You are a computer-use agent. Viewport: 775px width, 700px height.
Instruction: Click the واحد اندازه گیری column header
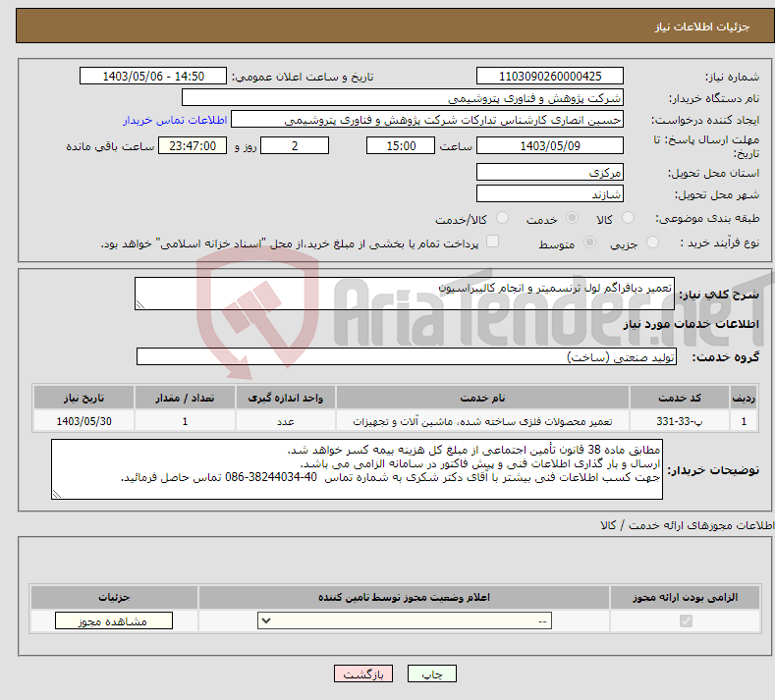point(286,398)
